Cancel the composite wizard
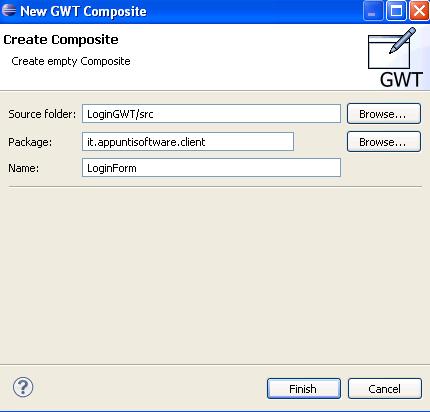The image size is (430, 412). (x=385, y=389)
